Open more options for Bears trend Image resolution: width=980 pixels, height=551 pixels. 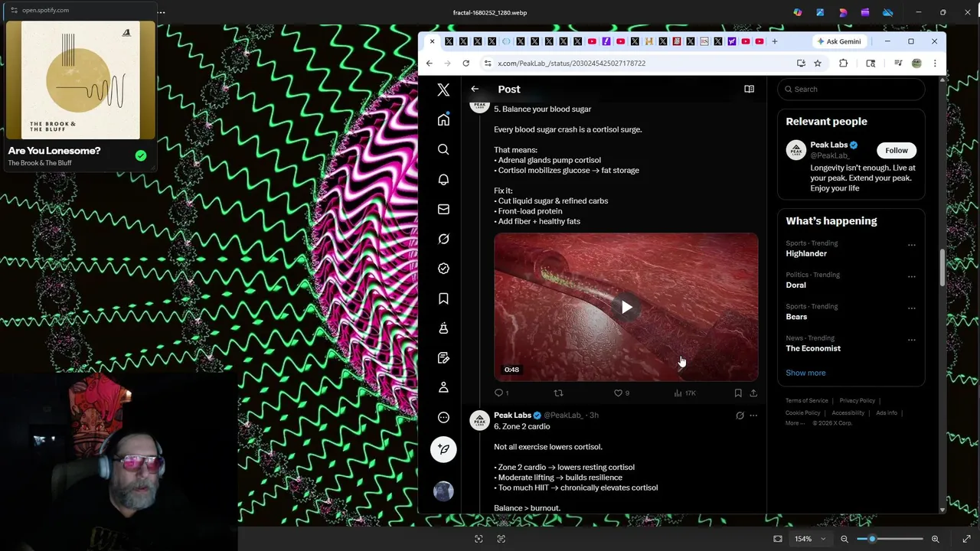pos(911,308)
